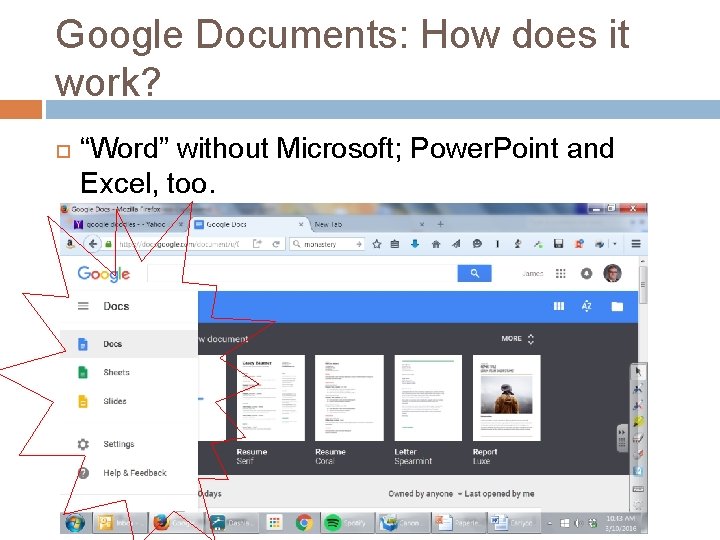Viewport: 720px width, 540px height.
Task: Open the Firefox hamburger menu
Action: [x=636, y=244]
